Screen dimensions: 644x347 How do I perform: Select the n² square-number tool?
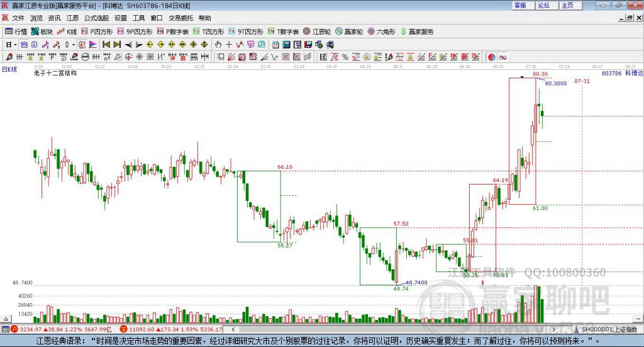click(107, 57)
